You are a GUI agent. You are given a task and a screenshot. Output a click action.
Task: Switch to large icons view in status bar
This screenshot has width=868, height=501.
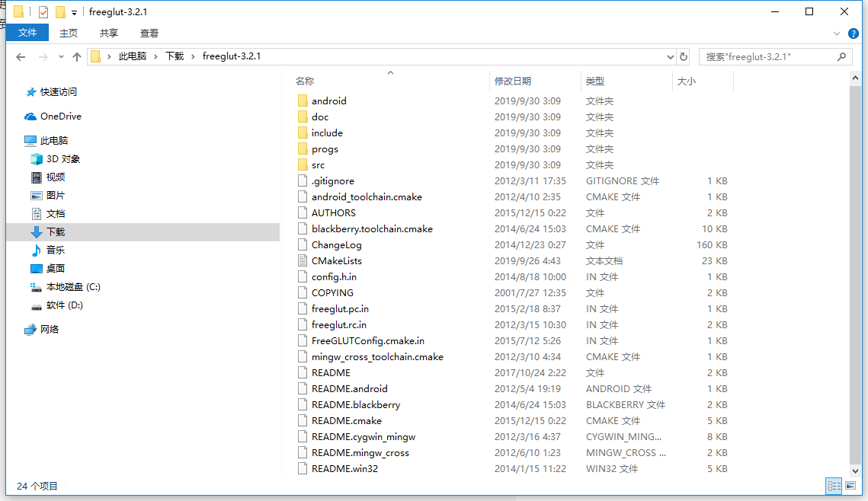[850, 486]
